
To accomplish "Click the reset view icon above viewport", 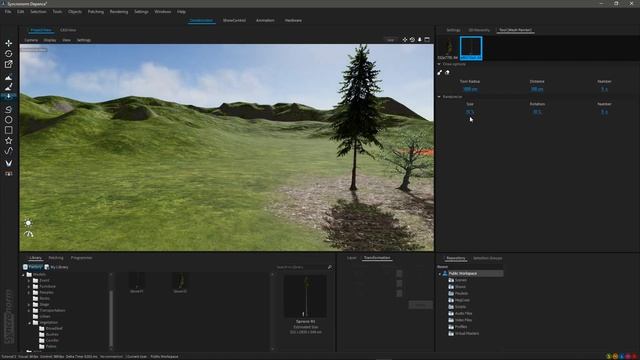I will tap(412, 40).
